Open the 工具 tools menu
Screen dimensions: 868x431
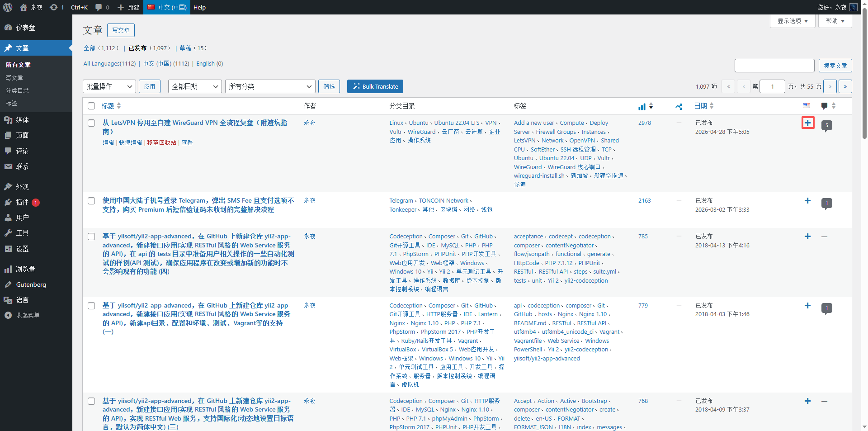click(36, 233)
